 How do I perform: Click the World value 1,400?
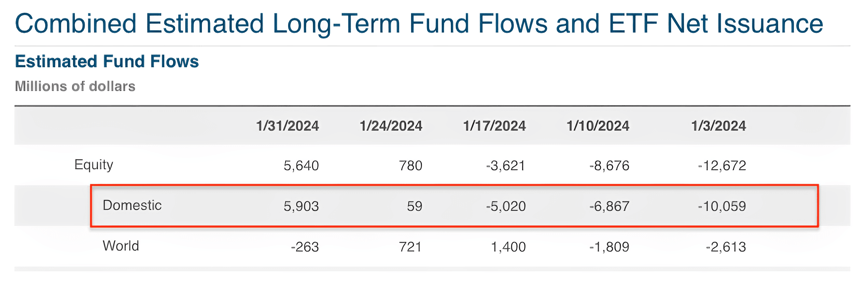[x=508, y=247]
